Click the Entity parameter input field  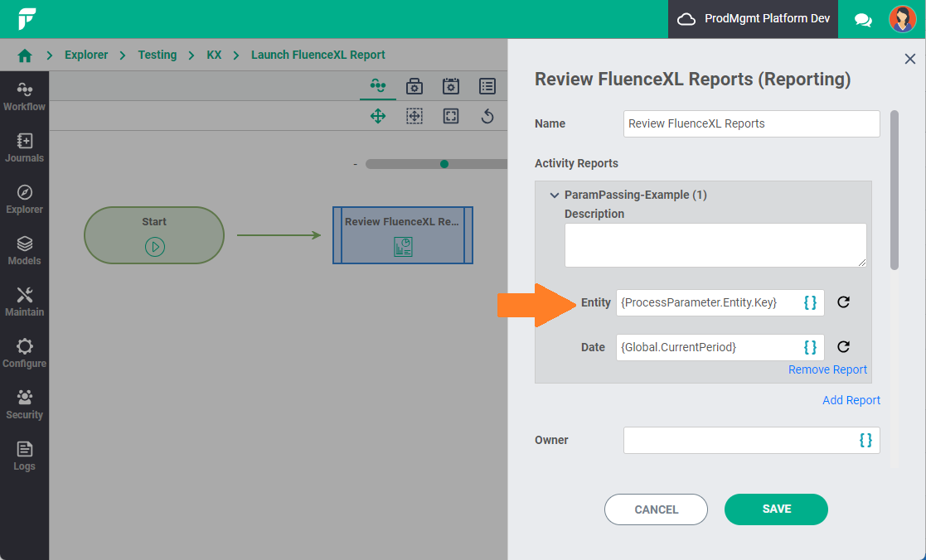tap(720, 302)
